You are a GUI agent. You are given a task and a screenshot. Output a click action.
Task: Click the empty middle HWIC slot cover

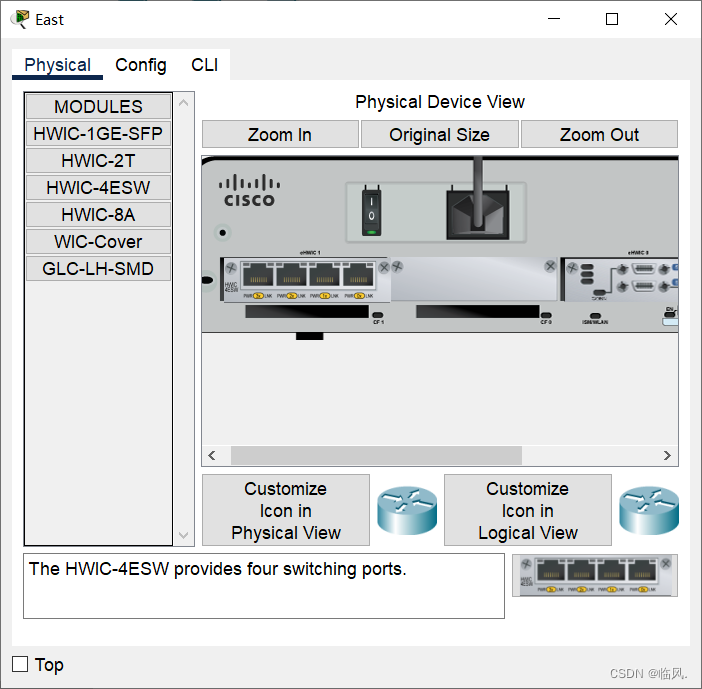pos(474,279)
